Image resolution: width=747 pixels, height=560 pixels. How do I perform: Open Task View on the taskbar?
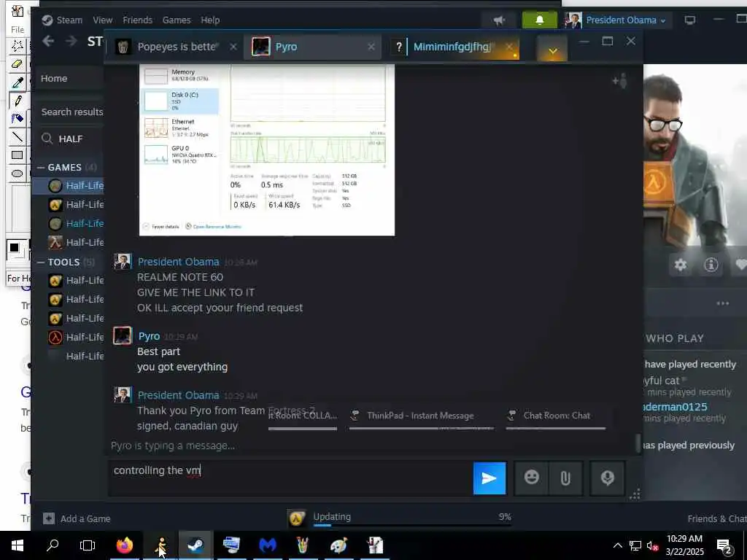point(88,545)
